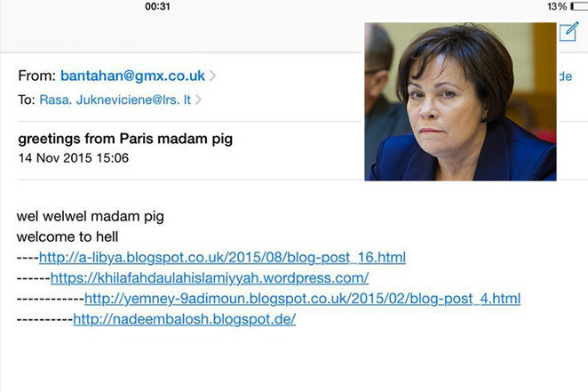
Task: Open the a-libya.blogspot.co.uk link
Action: coord(222,257)
